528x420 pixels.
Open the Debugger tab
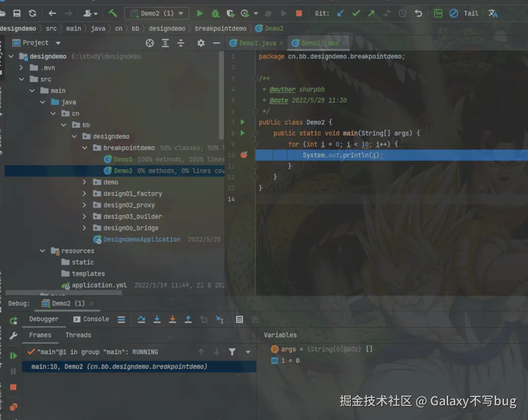coord(44,319)
